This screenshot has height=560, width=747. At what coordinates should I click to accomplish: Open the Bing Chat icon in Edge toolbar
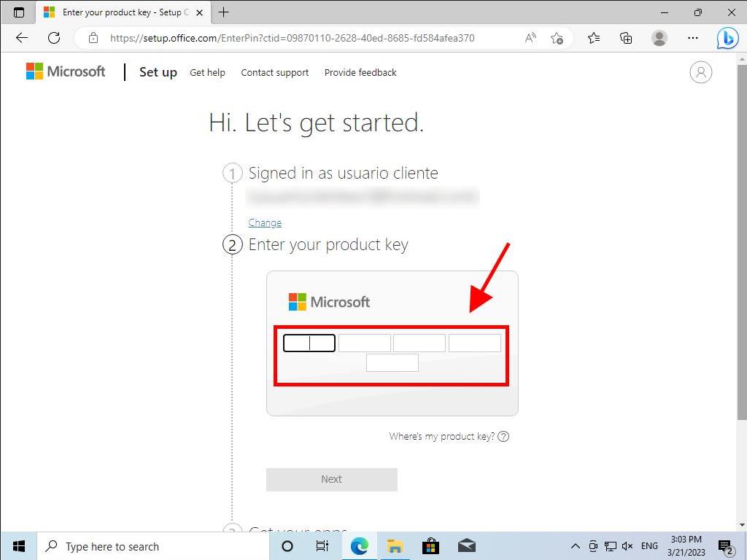pos(728,38)
